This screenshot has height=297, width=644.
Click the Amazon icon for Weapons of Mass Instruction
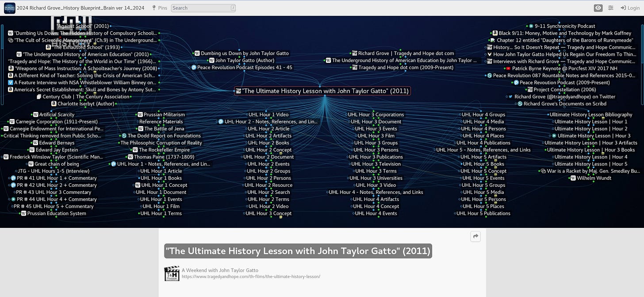click(11, 68)
